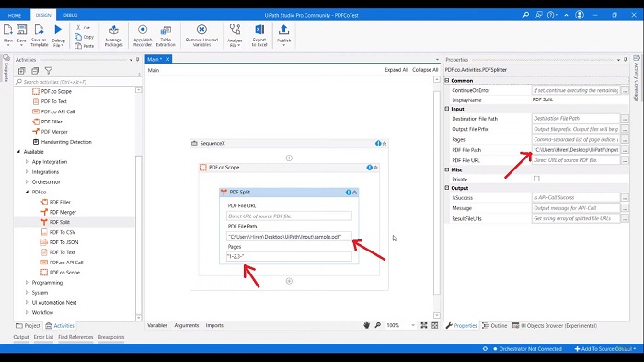Switch to the HOME tab
The height and width of the screenshot is (362, 644).
click(x=15, y=16)
